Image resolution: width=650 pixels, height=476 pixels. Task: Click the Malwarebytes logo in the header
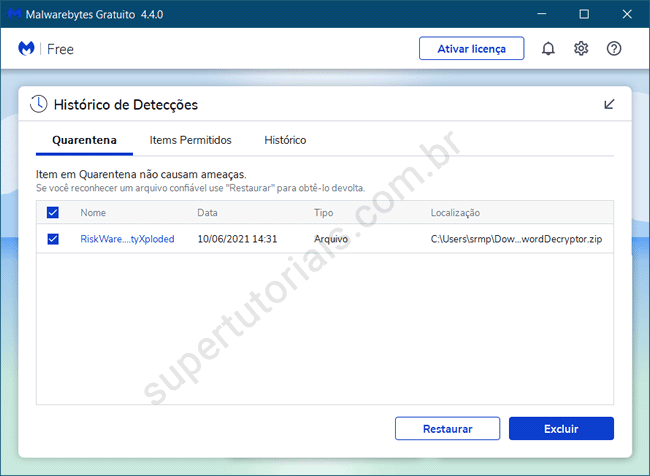point(27,49)
